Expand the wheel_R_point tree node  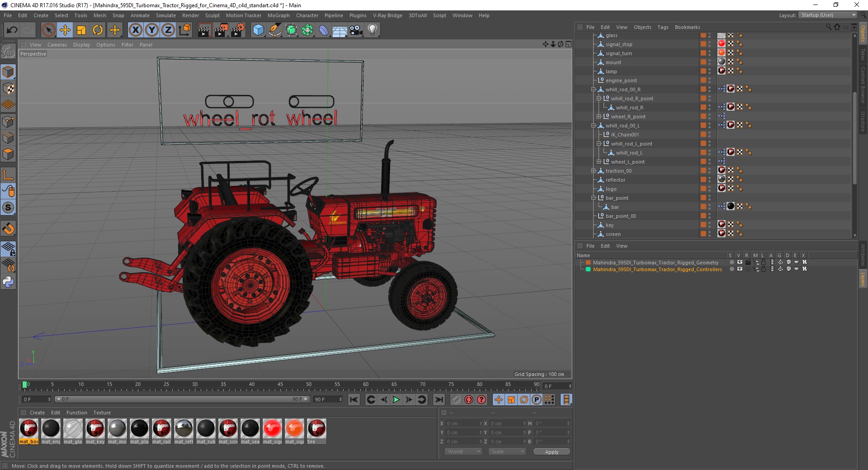[x=599, y=117]
